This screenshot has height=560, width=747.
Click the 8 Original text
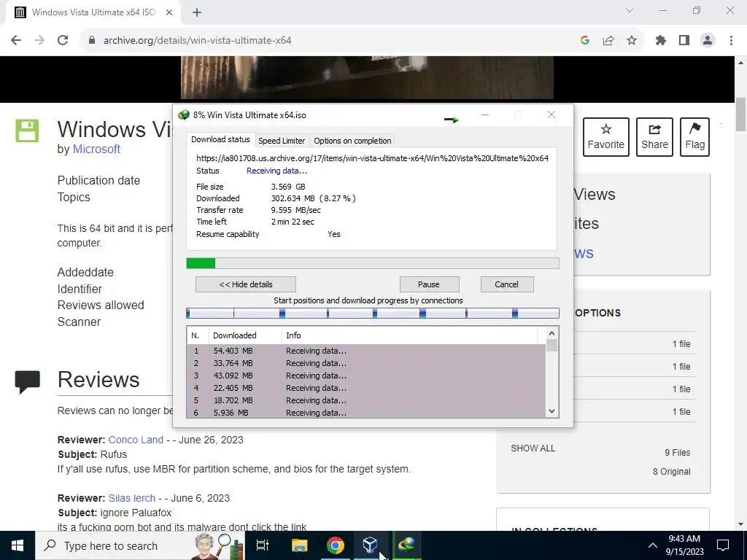click(x=671, y=472)
